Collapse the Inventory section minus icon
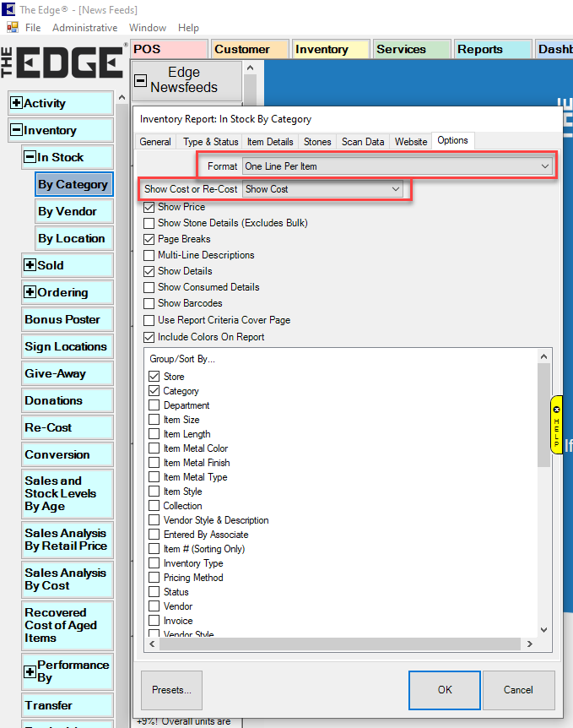This screenshot has width=573, height=728. pyautogui.click(x=16, y=131)
